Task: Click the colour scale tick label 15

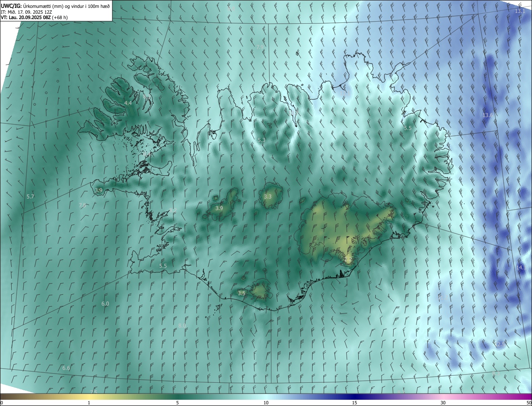Action: (x=355, y=403)
